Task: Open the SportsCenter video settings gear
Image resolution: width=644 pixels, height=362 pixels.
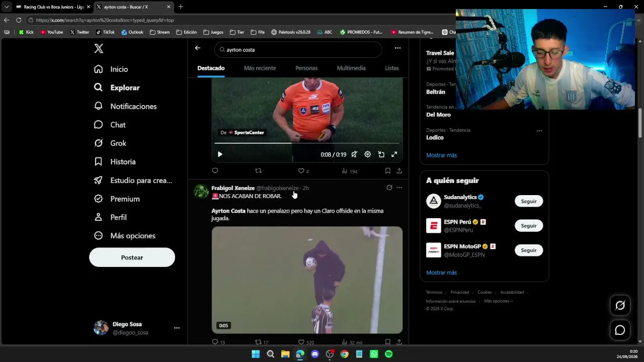Action: (x=368, y=154)
